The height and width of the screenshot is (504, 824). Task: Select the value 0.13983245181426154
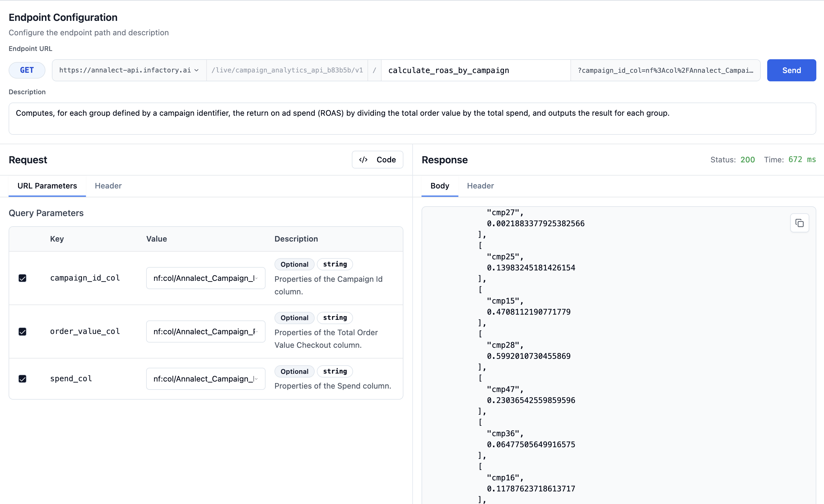(x=531, y=268)
